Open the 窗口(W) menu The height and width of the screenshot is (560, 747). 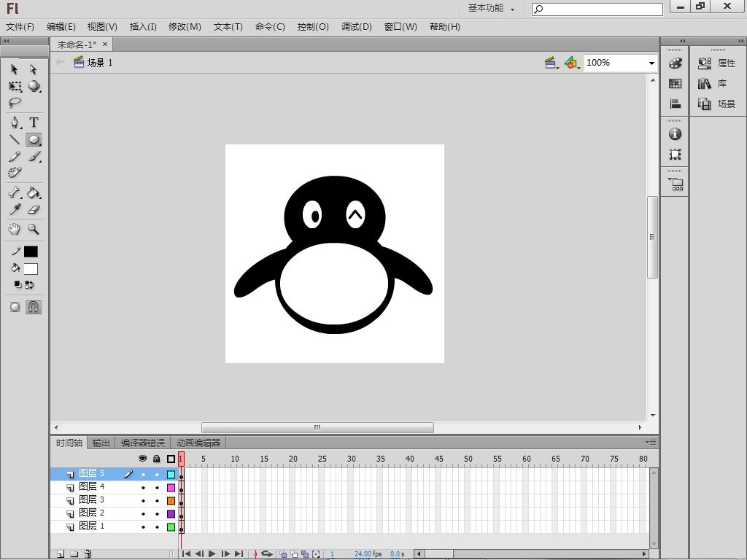click(400, 27)
